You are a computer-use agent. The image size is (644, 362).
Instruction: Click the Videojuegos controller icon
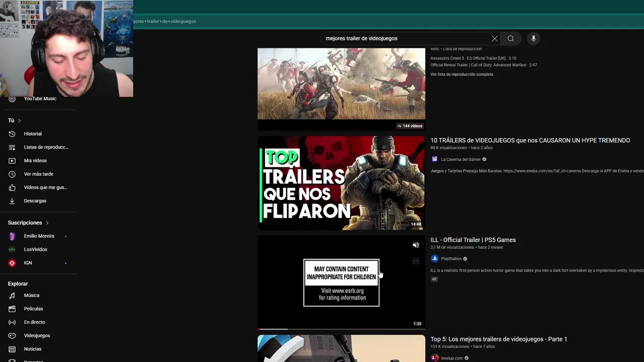[x=13, y=336]
